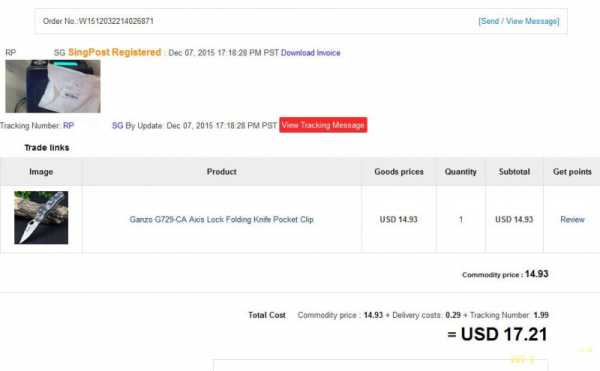This screenshot has height=371, width=600.
Task: Click the Goods prices column header
Action: pos(399,172)
